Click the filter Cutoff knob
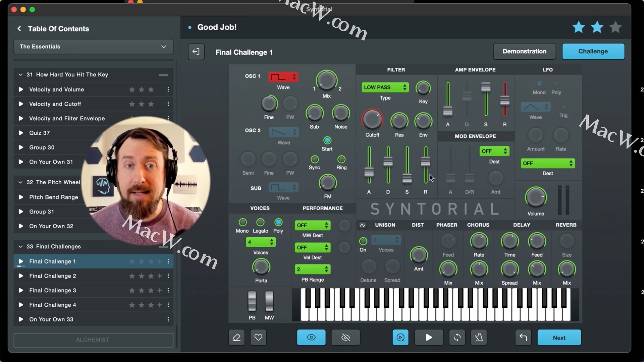 [x=372, y=120]
